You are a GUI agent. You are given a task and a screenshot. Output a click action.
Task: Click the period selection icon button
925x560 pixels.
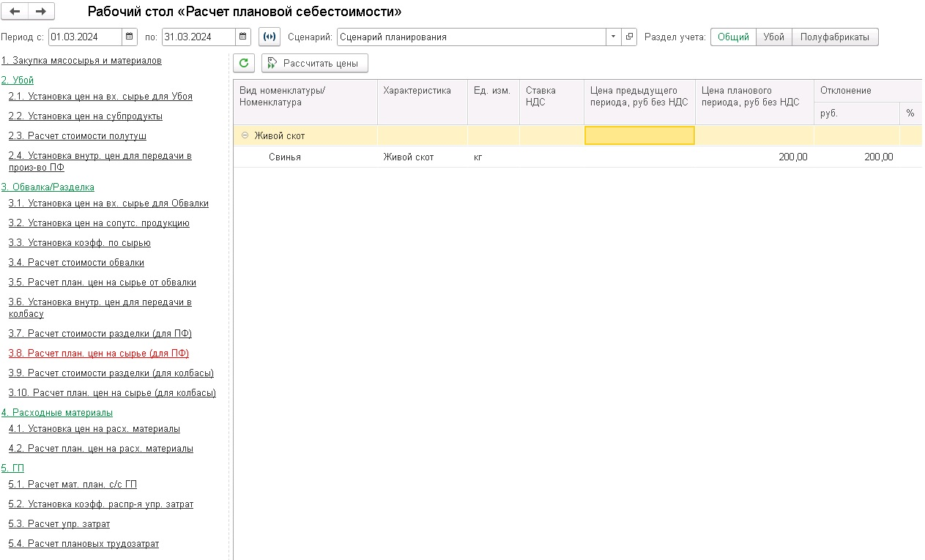pos(270,37)
